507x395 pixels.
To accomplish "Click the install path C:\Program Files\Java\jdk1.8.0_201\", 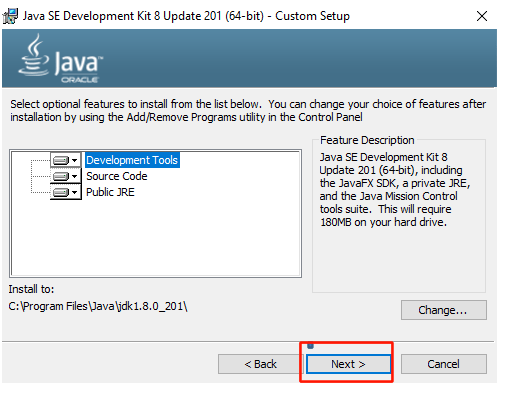I will tap(98, 306).
